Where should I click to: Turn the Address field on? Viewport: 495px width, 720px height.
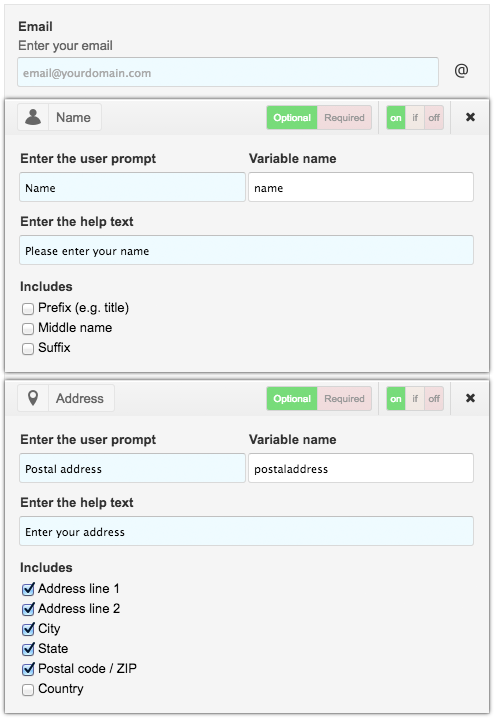coord(396,399)
